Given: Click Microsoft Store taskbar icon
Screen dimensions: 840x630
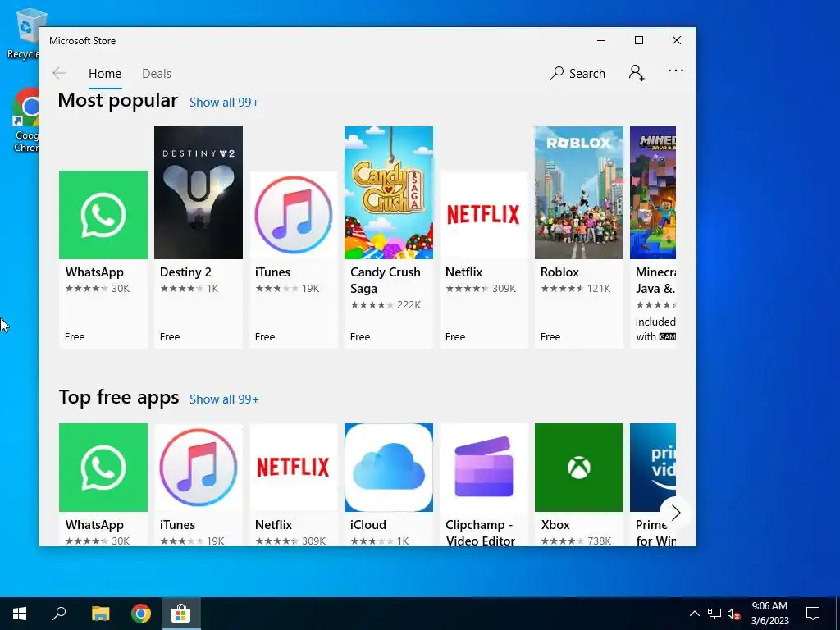Looking at the screenshot, I should 181,614.
